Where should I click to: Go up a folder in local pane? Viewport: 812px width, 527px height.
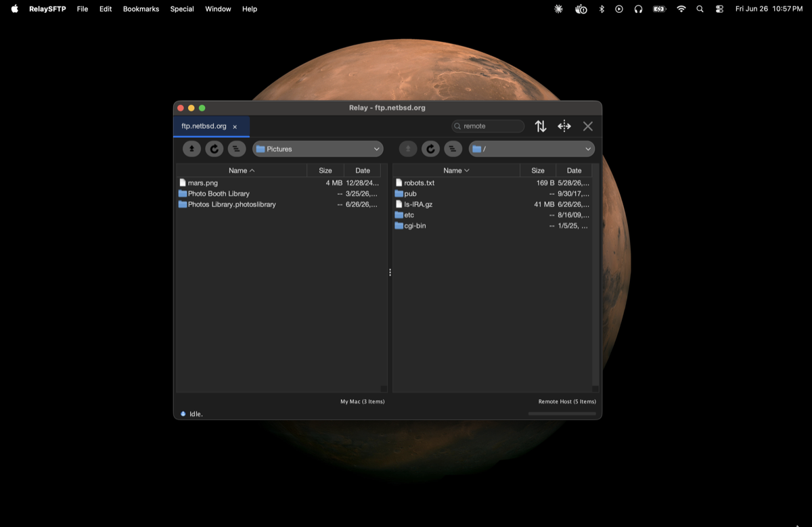point(191,149)
